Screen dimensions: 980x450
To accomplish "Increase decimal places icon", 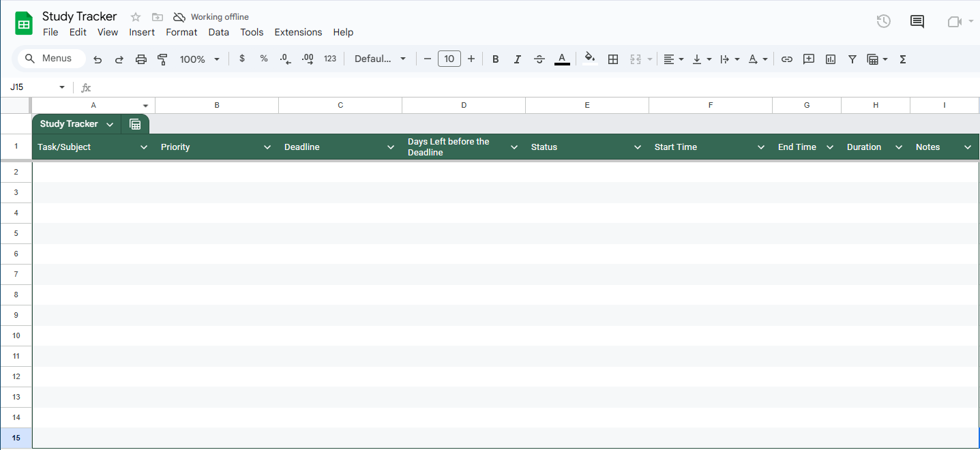I will 308,59.
